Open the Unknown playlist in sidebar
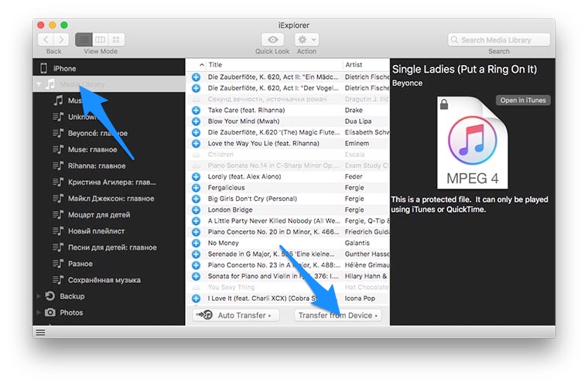 tap(109, 117)
